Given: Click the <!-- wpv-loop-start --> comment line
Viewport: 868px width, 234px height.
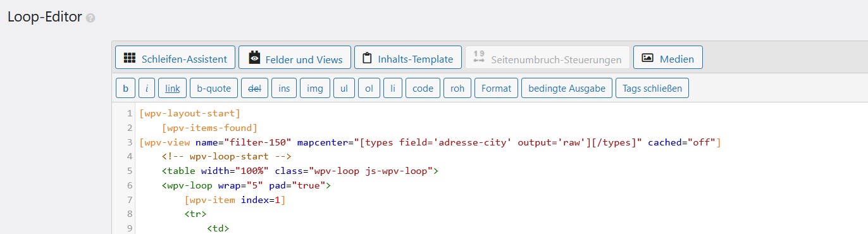Looking at the screenshot, I should tap(226, 157).
